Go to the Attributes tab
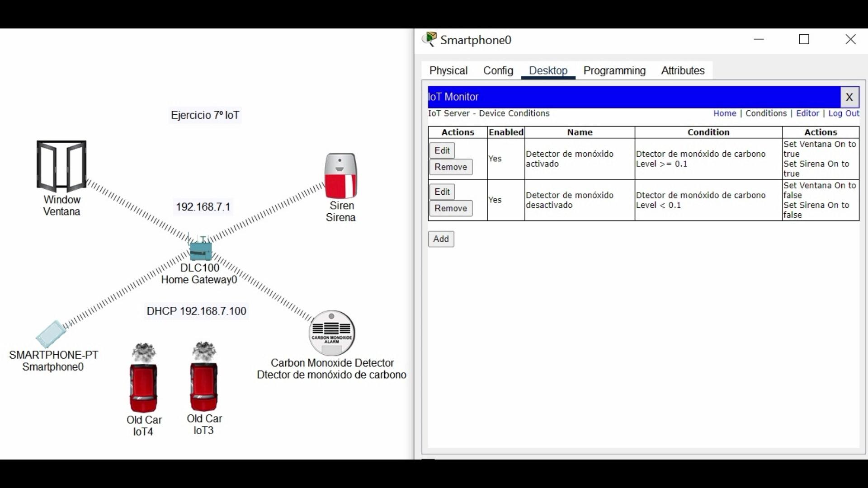 tap(683, 70)
